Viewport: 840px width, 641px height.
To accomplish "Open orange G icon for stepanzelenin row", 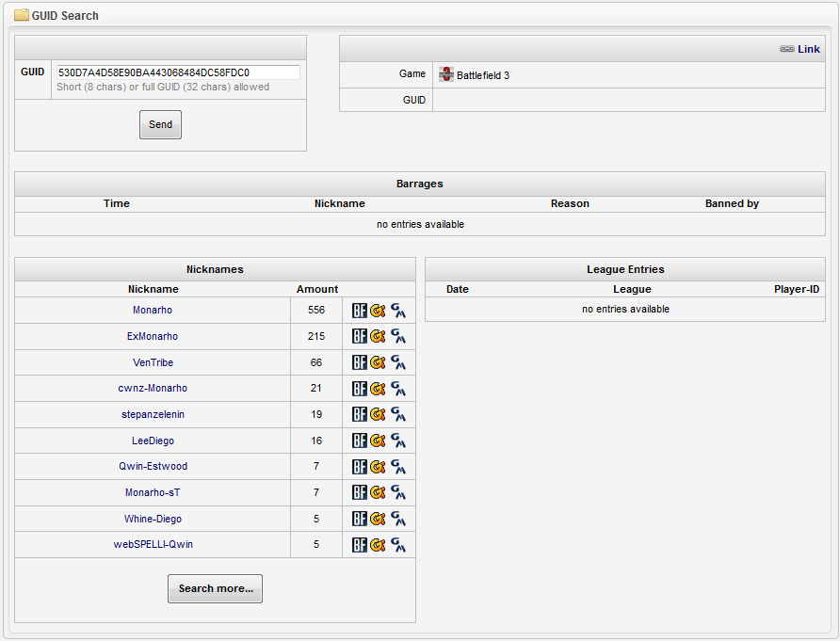I will pyautogui.click(x=378, y=414).
